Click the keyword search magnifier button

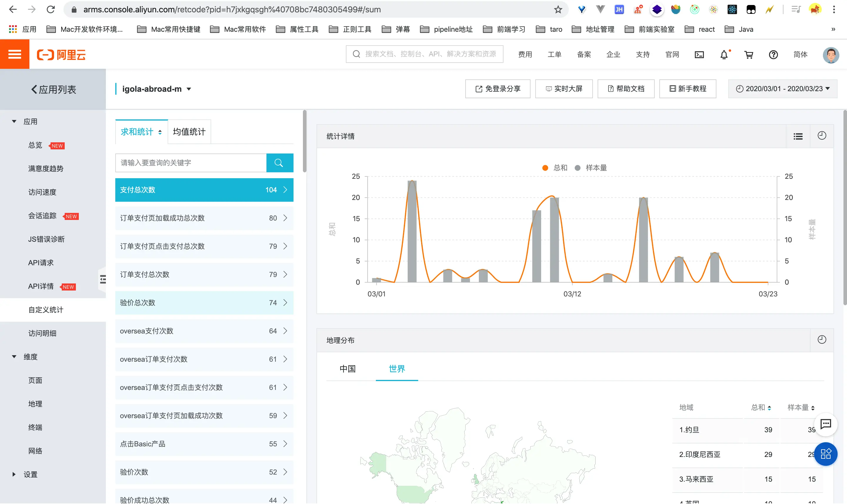pos(279,163)
